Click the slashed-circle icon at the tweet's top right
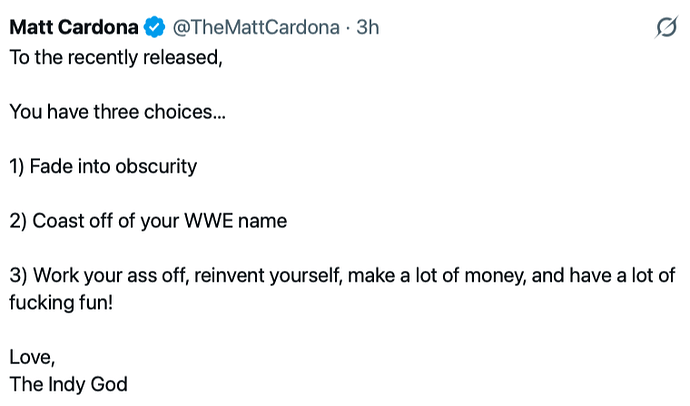690x406 pixels. pyautogui.click(x=666, y=27)
